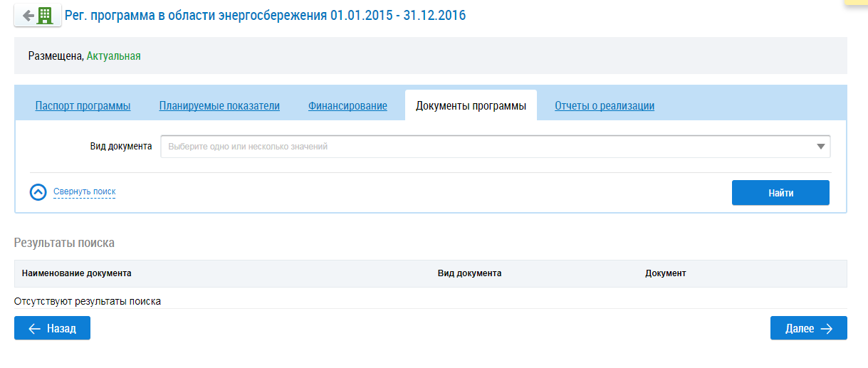This screenshot has width=868, height=368.
Task: Click the Свернуть поиск link
Action: [x=84, y=191]
